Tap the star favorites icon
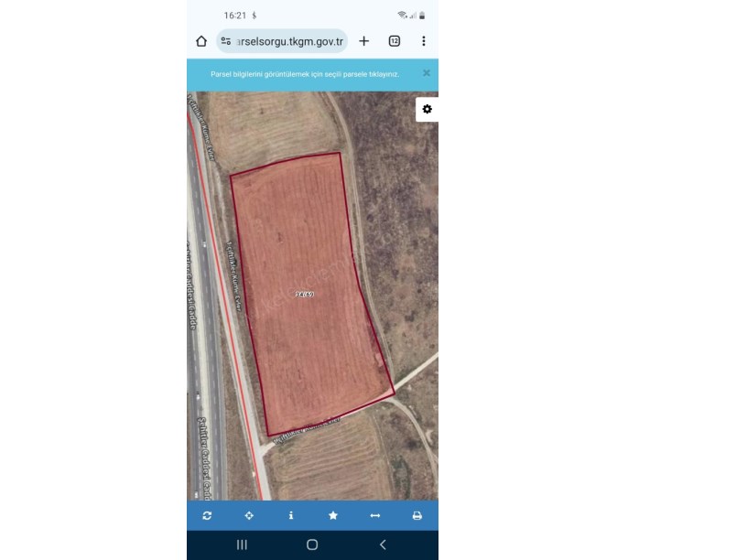This screenshot has height=560, width=747. pyautogui.click(x=333, y=515)
